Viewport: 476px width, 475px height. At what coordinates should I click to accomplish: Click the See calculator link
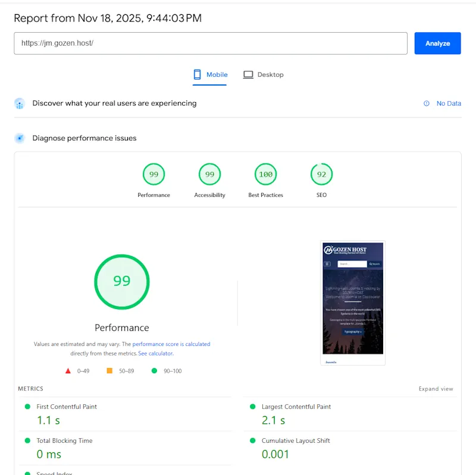tap(158, 352)
